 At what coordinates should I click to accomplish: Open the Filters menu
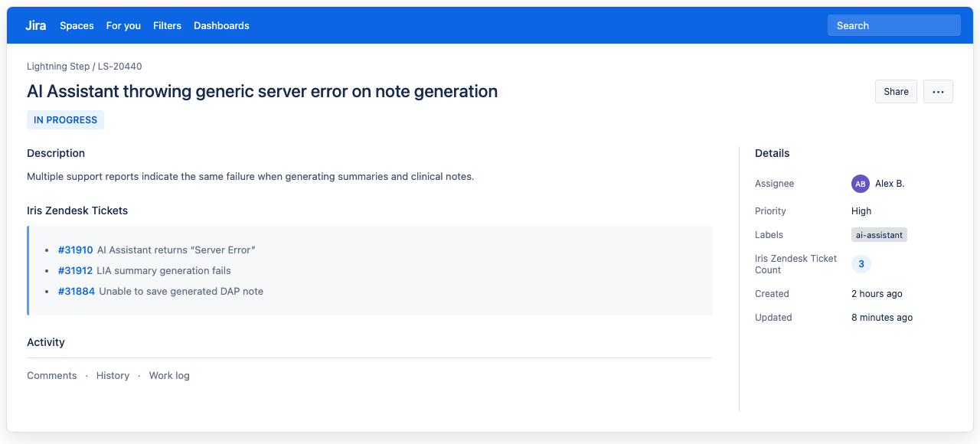[167, 25]
